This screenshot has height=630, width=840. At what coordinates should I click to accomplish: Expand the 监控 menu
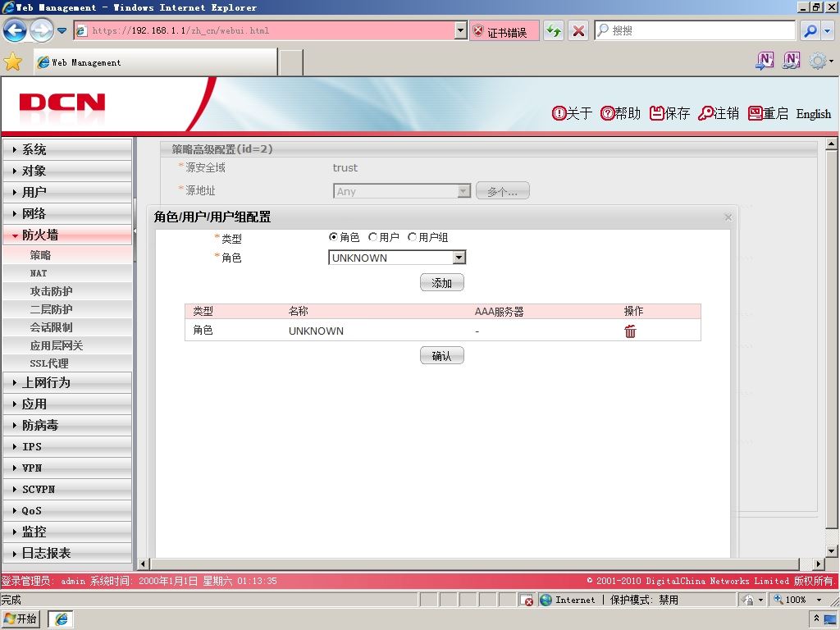pos(67,532)
